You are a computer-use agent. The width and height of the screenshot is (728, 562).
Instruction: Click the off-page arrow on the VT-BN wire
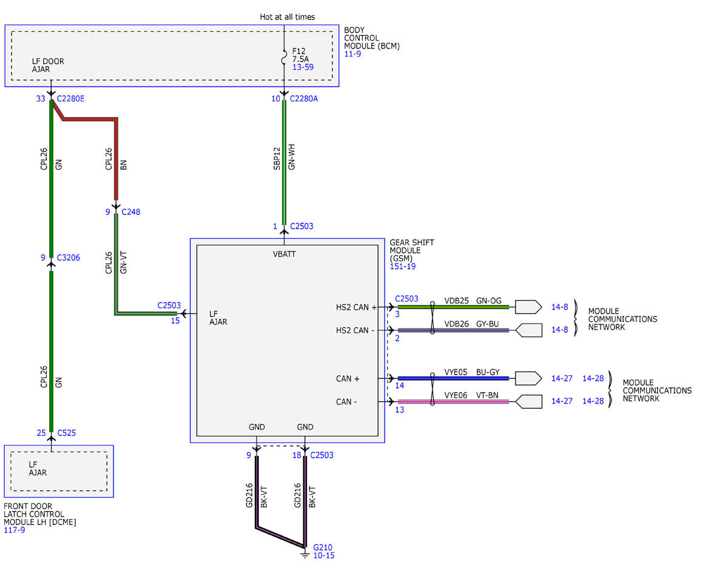click(x=528, y=401)
